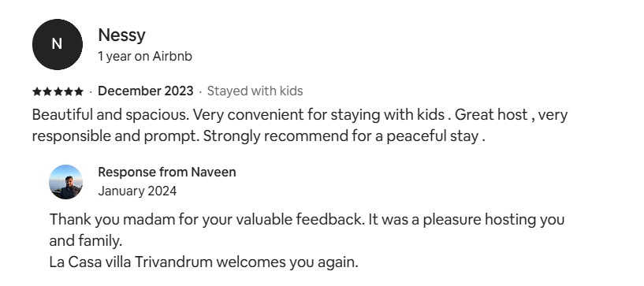Select the first star in rating

click(36, 91)
